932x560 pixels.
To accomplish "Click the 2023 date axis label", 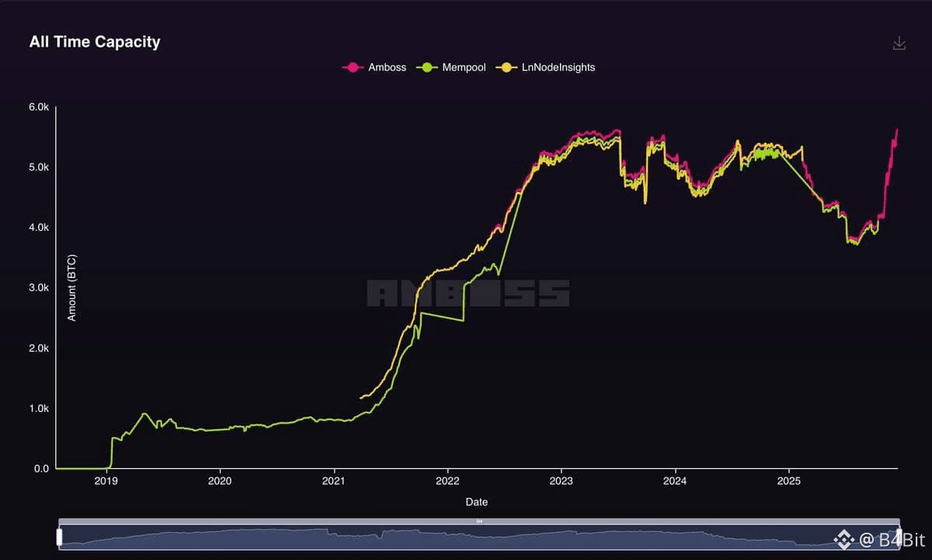I will (562, 482).
